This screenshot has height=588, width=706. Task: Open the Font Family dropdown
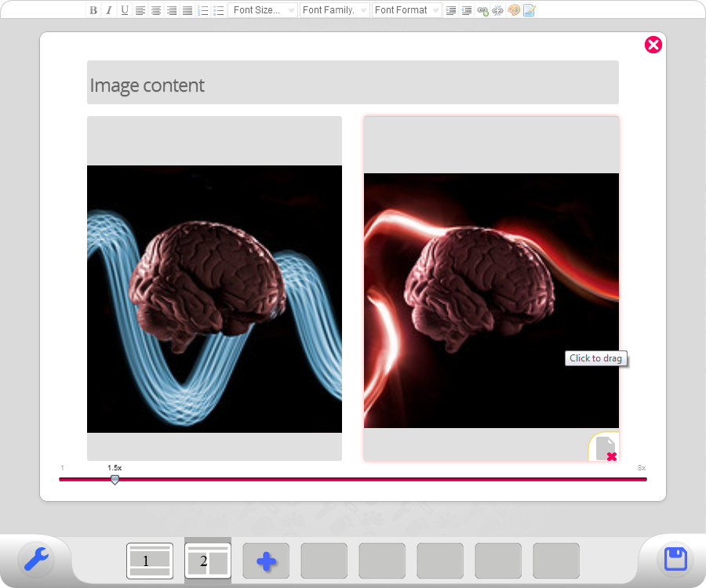(x=334, y=10)
